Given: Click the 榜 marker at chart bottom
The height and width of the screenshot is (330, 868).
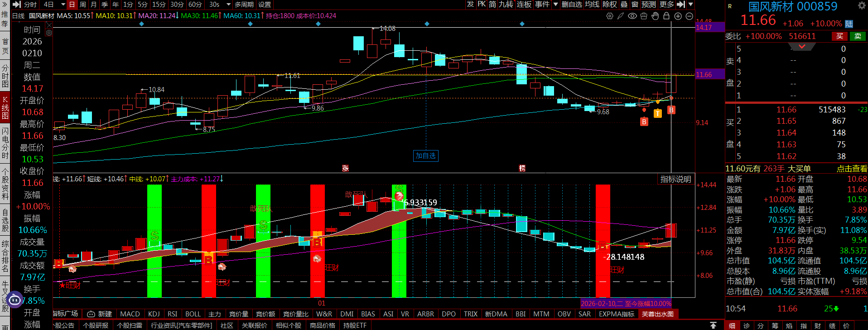Looking at the screenshot, I should [x=522, y=168].
